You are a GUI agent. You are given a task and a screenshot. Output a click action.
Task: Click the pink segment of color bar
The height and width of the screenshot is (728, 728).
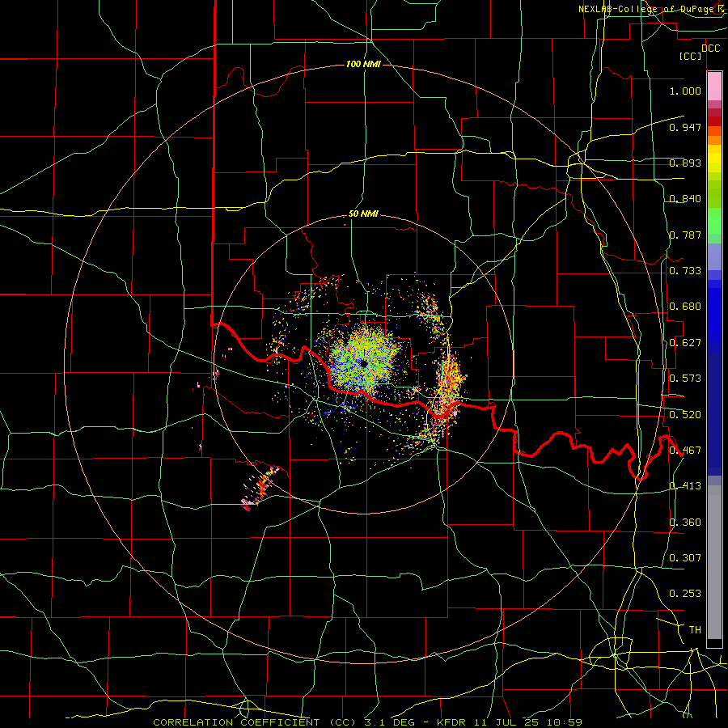[714, 86]
